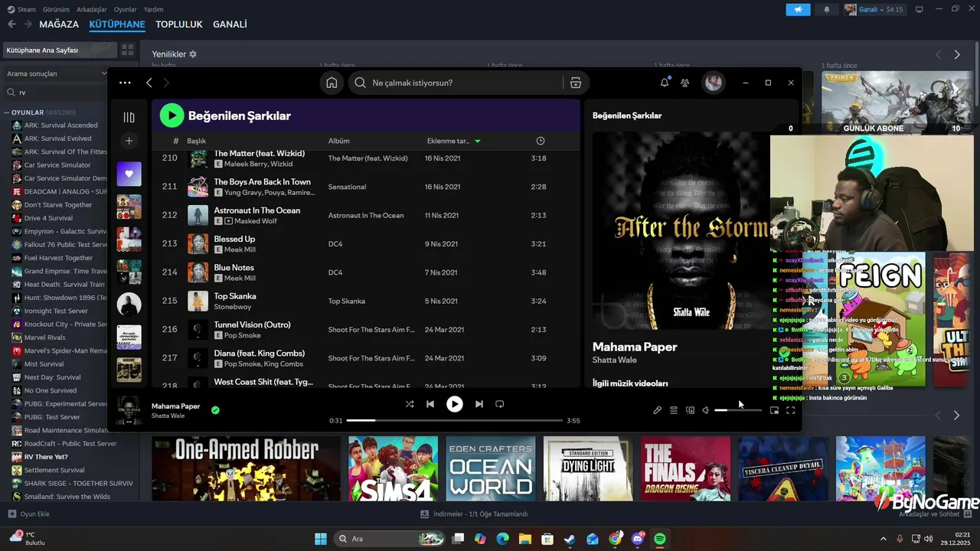This screenshot has width=980, height=551.
Task: Toggle shuffle in Spotify player
Action: [410, 404]
